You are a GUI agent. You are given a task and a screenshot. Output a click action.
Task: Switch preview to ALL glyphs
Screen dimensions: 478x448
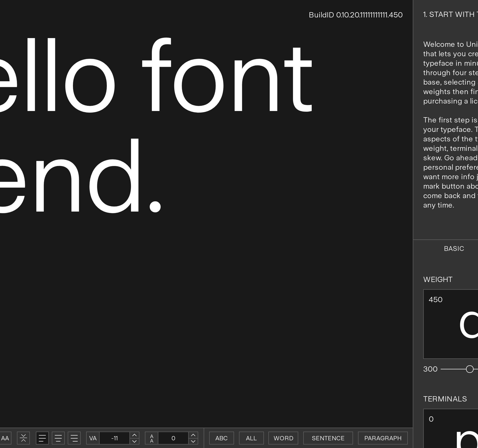pyautogui.click(x=251, y=438)
